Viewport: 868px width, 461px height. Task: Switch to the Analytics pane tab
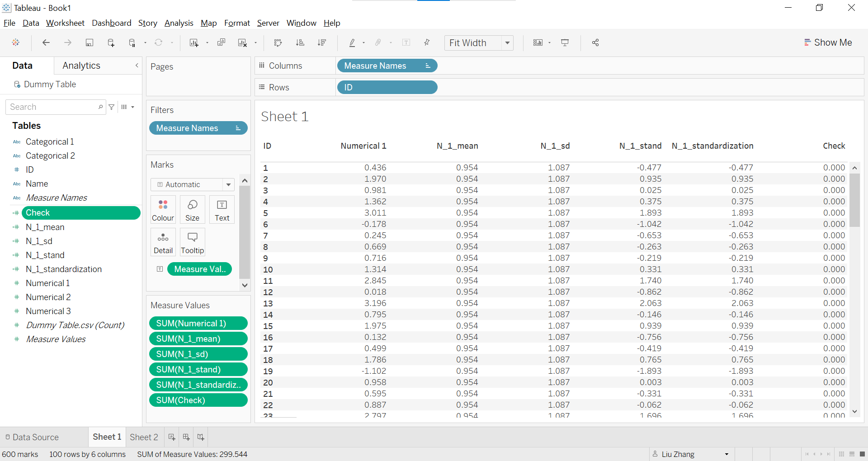pos(81,66)
